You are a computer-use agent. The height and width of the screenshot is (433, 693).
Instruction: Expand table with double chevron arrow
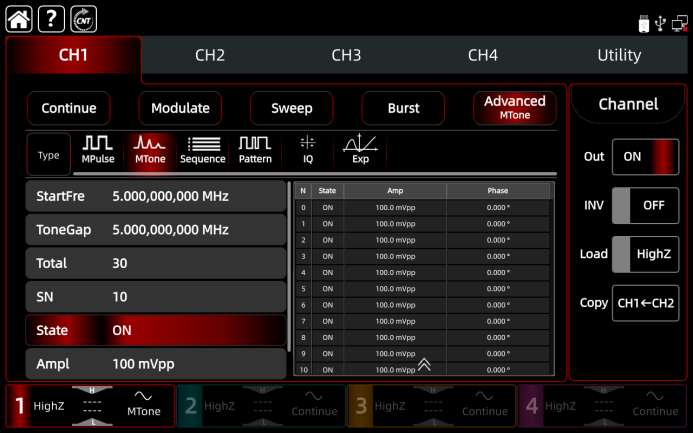click(424, 365)
